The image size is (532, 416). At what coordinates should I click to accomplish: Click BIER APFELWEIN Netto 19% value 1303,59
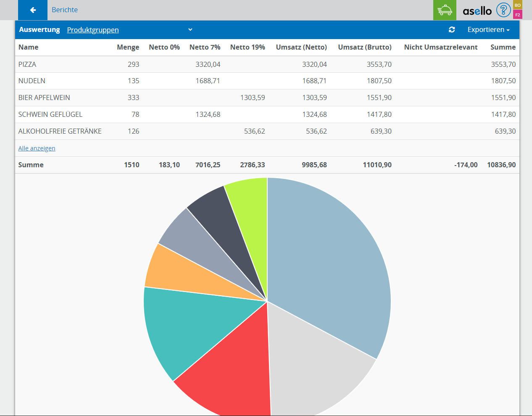pos(253,97)
